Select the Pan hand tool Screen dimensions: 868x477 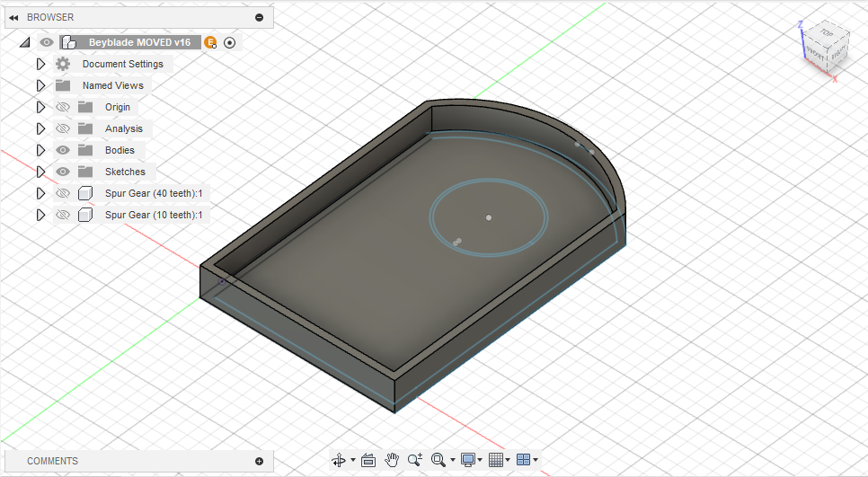[x=392, y=460]
